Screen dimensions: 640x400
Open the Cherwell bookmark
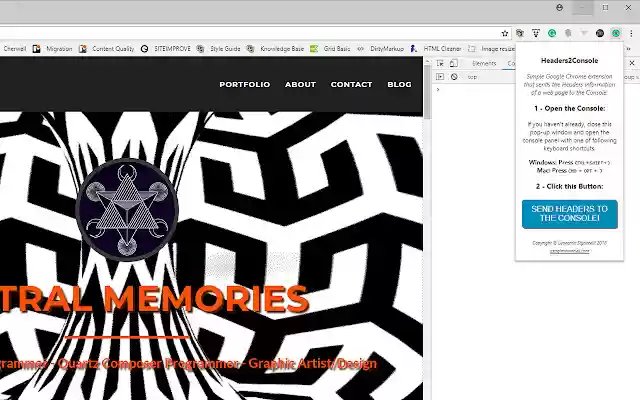[x=14, y=49]
